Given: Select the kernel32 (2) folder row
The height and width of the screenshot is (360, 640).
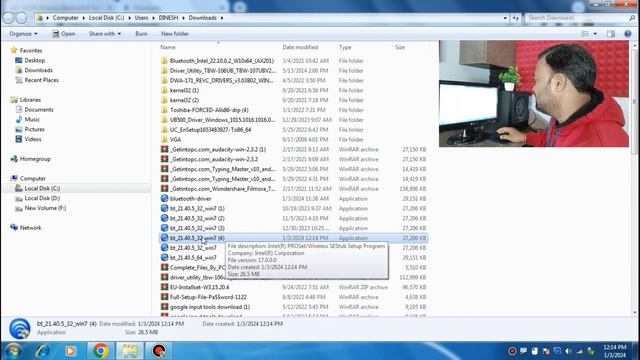Looking at the screenshot, I should coord(293,100).
